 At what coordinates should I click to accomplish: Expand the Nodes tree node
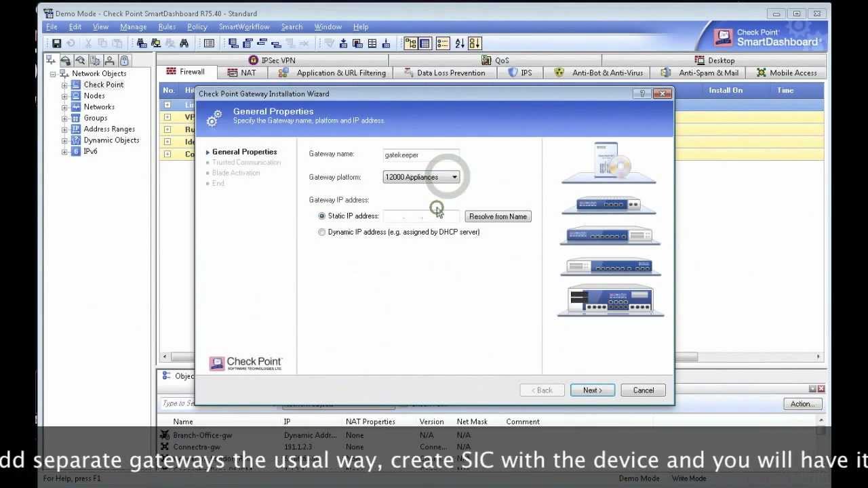click(x=64, y=96)
